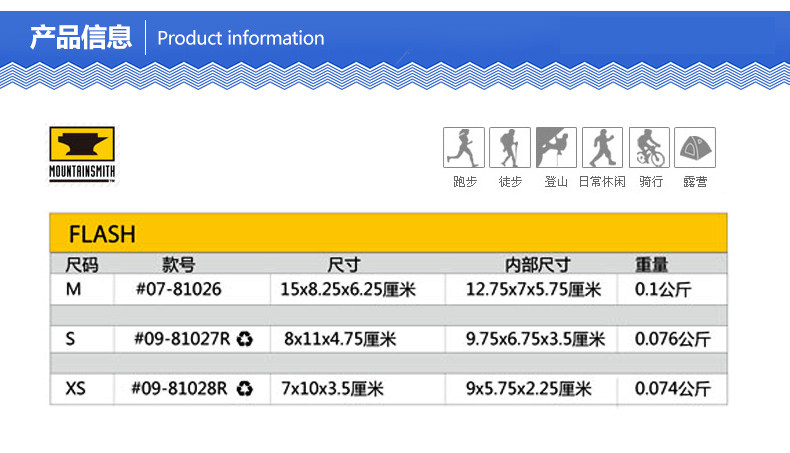Viewport: 790px width, 453px height.
Task: Click weight 0.076公斤
Action: 673,339
